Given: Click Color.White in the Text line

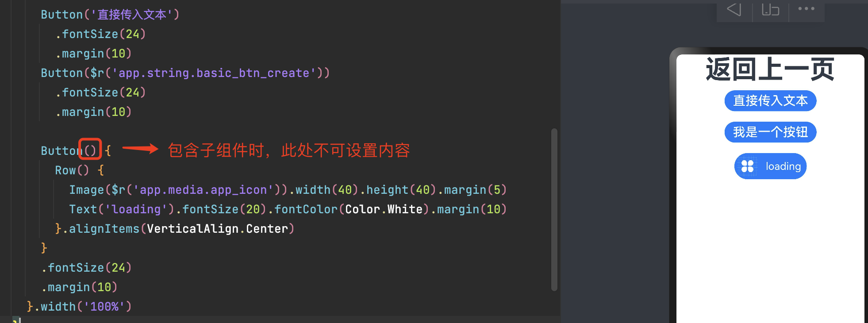Looking at the screenshot, I should pos(384,209).
